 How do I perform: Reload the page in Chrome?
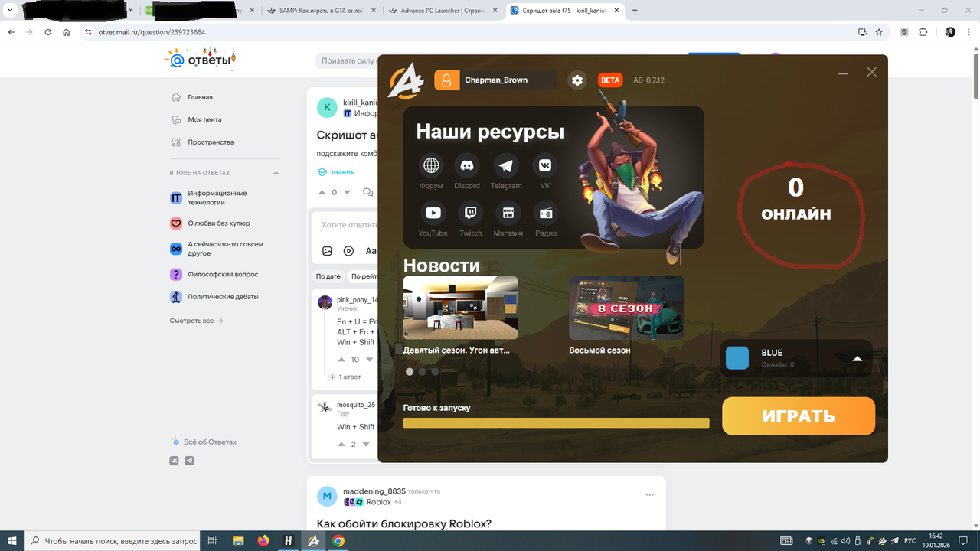click(47, 32)
